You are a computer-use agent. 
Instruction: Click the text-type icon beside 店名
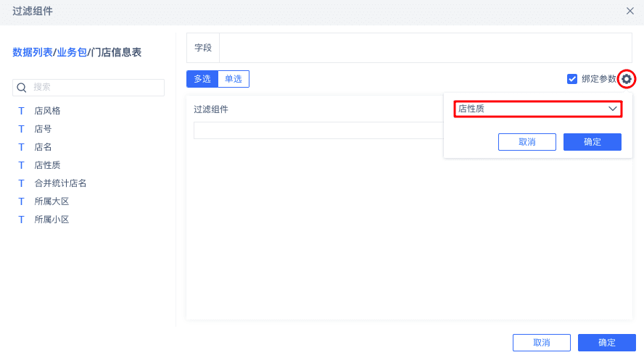pyautogui.click(x=21, y=147)
